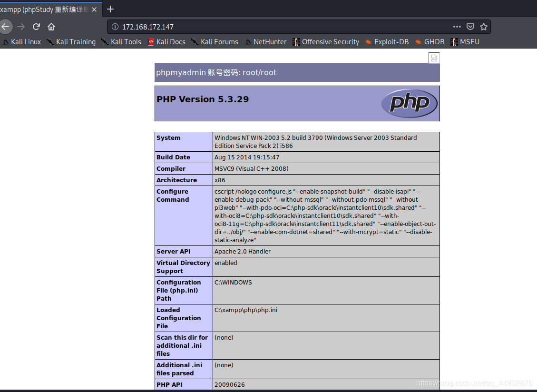Open the Offensive Security bookmark
The height and width of the screenshot is (392, 537).
tap(326, 42)
